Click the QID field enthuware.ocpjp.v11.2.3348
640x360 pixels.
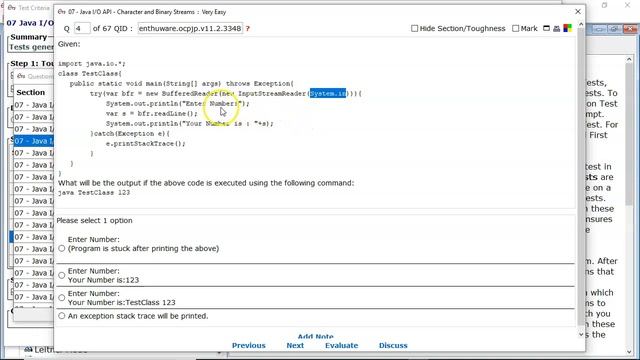tap(190, 28)
